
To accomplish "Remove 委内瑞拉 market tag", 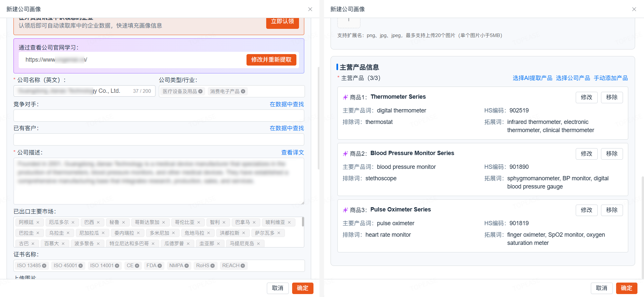I will pyautogui.click(x=138, y=233).
